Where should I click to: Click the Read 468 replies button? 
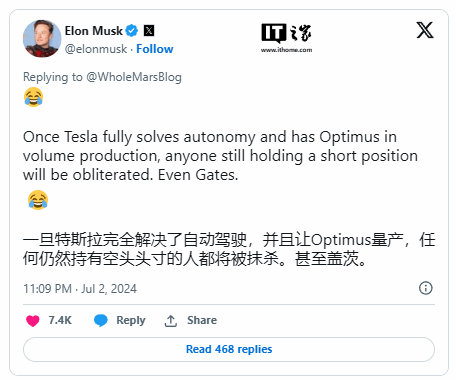(229, 349)
